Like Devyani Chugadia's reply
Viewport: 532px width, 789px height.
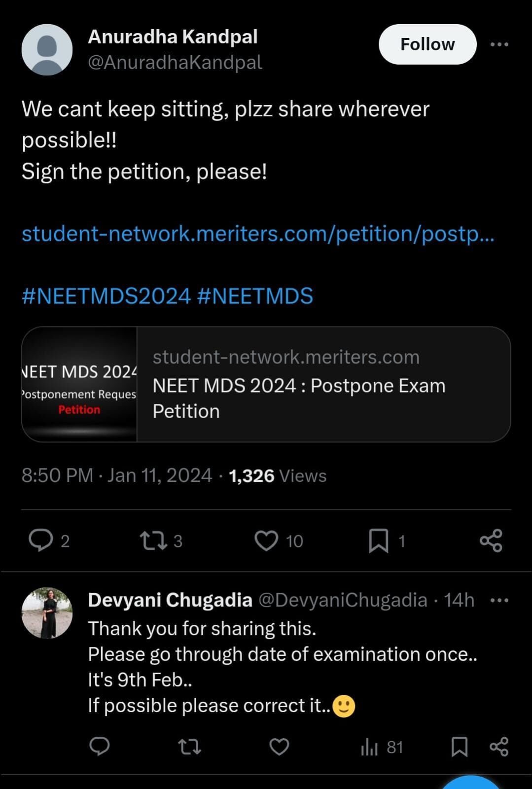tap(279, 747)
